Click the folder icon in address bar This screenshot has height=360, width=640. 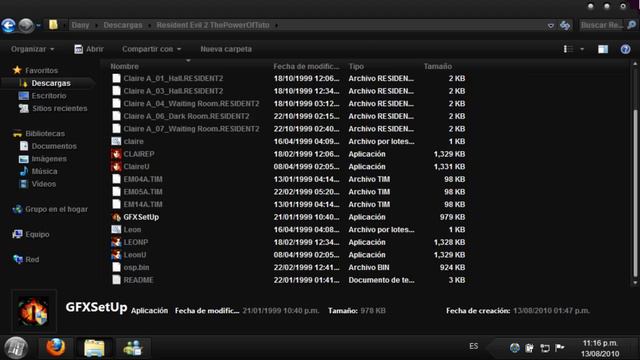(x=53, y=25)
